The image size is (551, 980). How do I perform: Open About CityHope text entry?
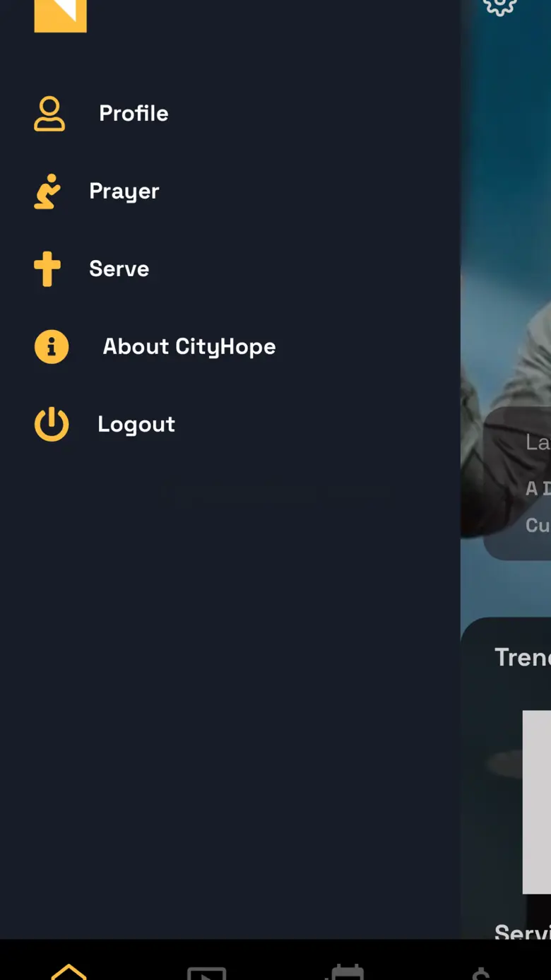[x=189, y=347]
